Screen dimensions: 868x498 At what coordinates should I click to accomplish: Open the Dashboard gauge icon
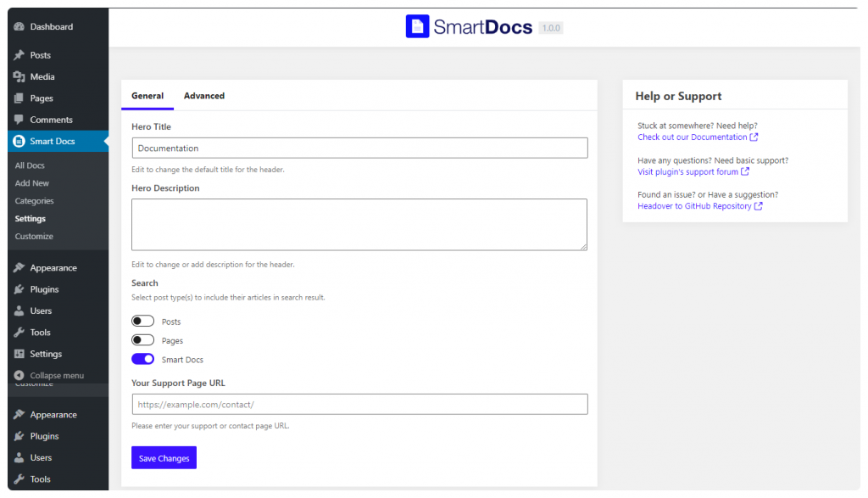(19, 26)
